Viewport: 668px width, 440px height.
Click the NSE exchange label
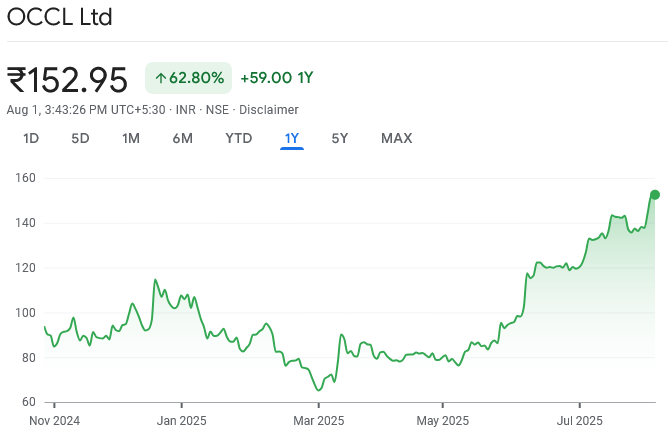[x=217, y=109]
